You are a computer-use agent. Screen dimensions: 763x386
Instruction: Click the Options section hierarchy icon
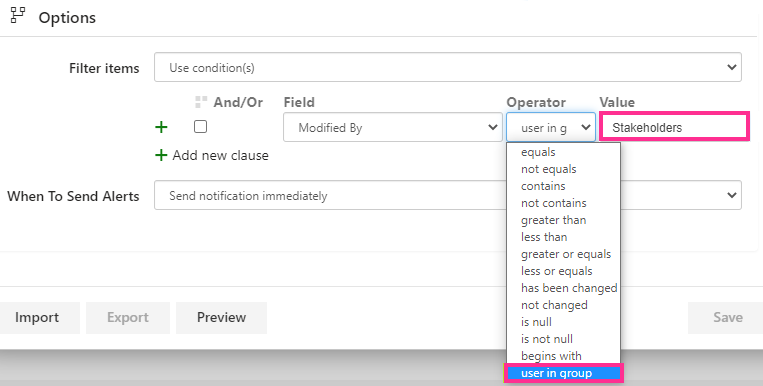pos(18,16)
